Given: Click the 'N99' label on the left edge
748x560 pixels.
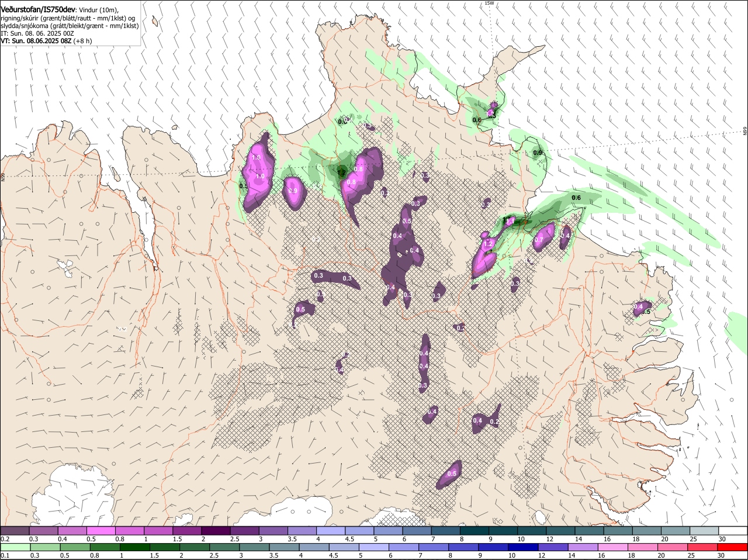Looking at the screenshot, I should click(x=2, y=176).
